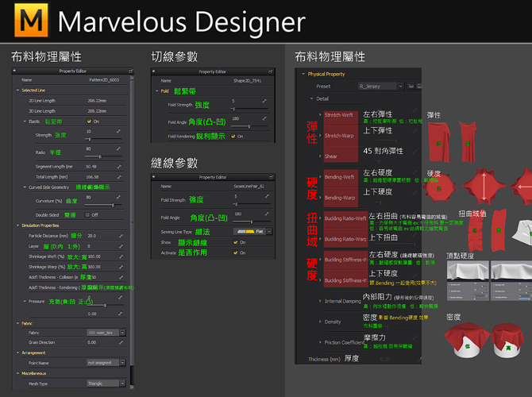Click the Particle Distance 20.0 value
Image resolution: width=532 pixels, height=397 pixels.
click(x=91, y=236)
